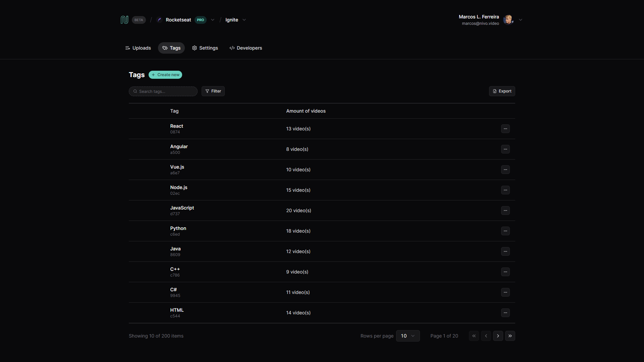The height and width of the screenshot is (362, 644).
Task: Open the Python row options menu
Action: point(505,231)
